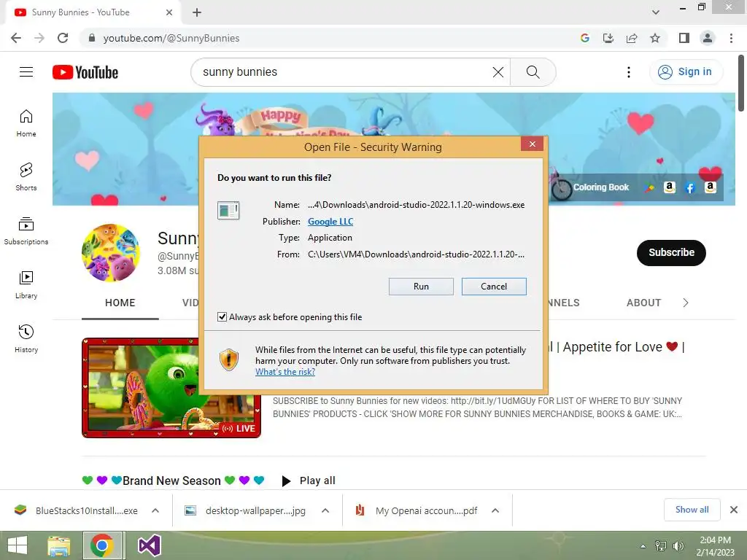Cancel the Open File security warning
The height and width of the screenshot is (560, 747).
click(x=494, y=286)
